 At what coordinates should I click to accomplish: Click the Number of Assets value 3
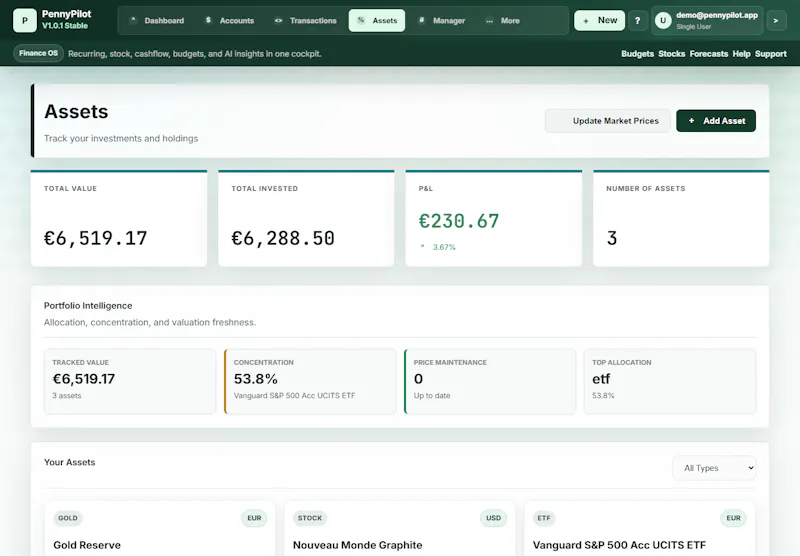612,238
